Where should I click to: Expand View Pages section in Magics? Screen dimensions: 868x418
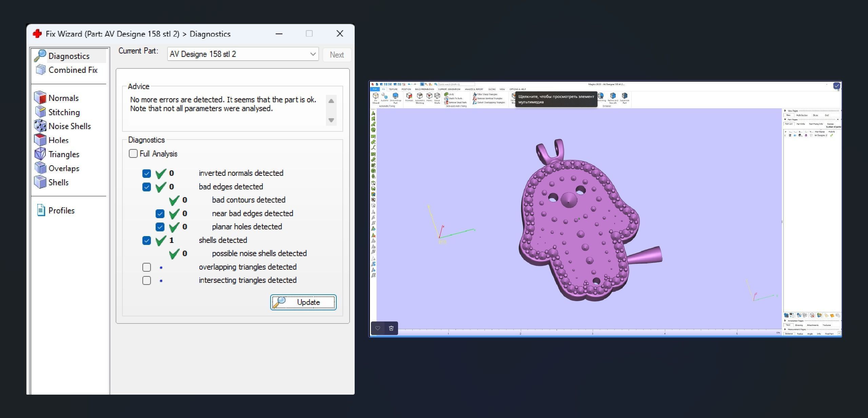click(785, 111)
